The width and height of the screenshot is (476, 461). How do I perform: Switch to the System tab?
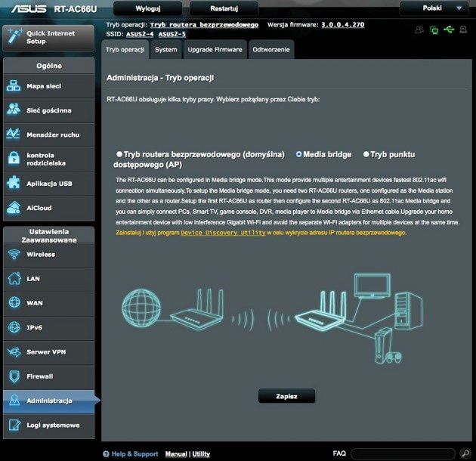[166, 50]
